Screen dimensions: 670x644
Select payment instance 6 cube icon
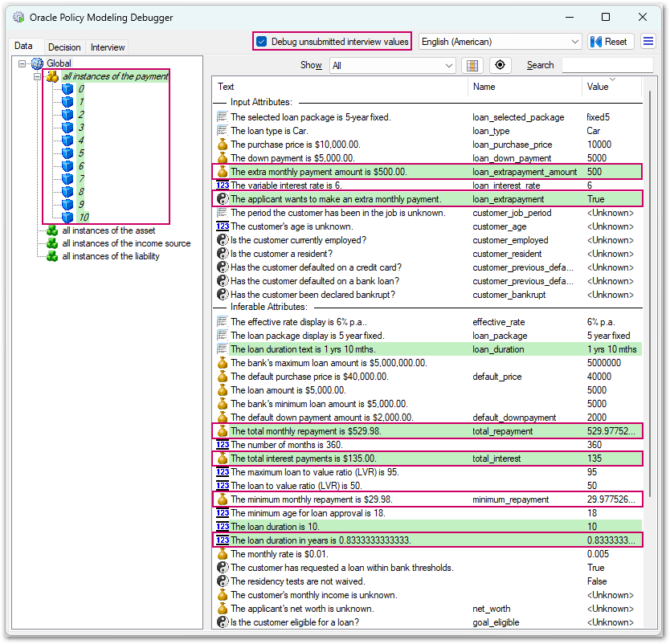(67, 165)
